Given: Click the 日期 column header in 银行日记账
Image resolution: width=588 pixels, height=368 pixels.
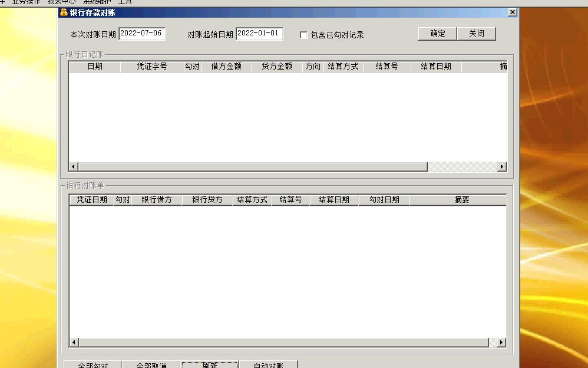Looking at the screenshot, I should pos(97,67).
